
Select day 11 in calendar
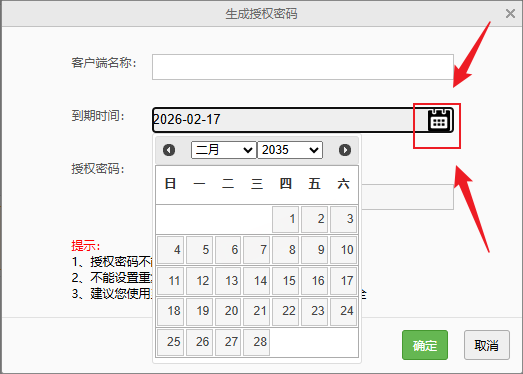(170, 281)
